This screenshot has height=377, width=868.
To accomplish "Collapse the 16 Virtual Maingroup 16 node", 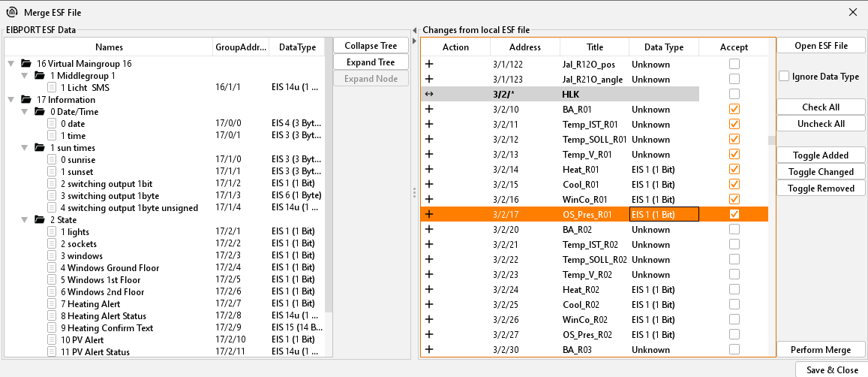I will (x=11, y=64).
